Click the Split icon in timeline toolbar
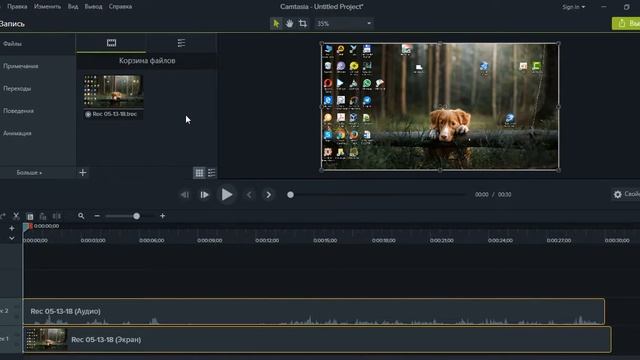Viewport: 640px width, 360px height. (x=57, y=216)
